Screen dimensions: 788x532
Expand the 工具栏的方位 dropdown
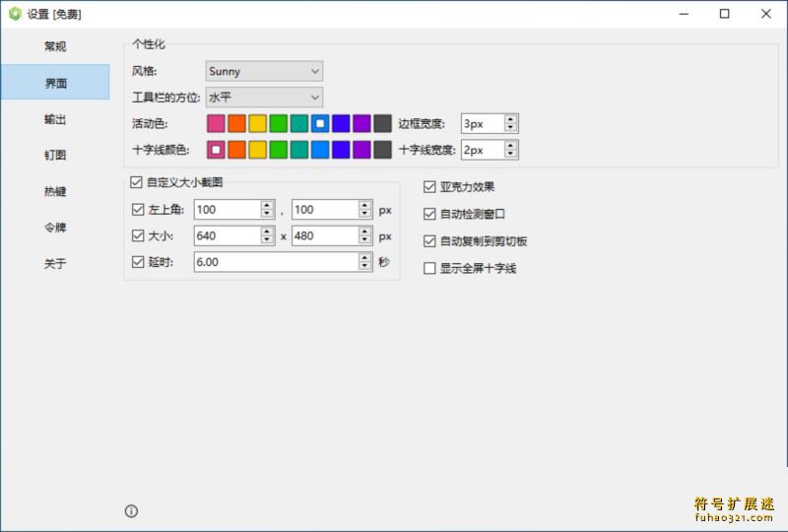[x=264, y=98]
